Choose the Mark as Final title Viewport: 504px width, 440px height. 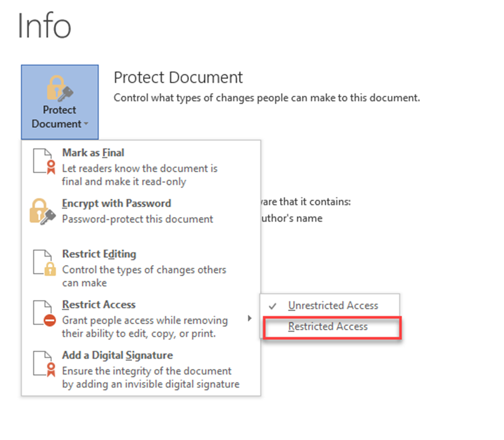point(93,153)
